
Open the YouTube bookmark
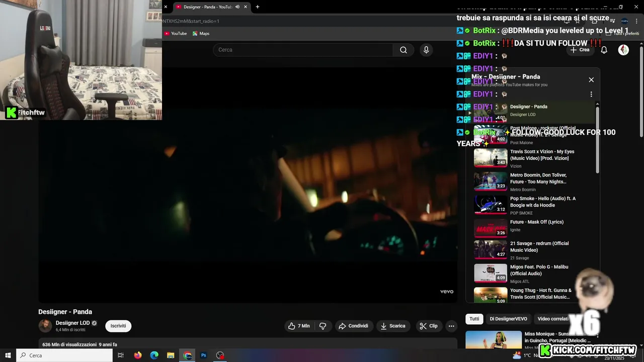tap(176, 34)
